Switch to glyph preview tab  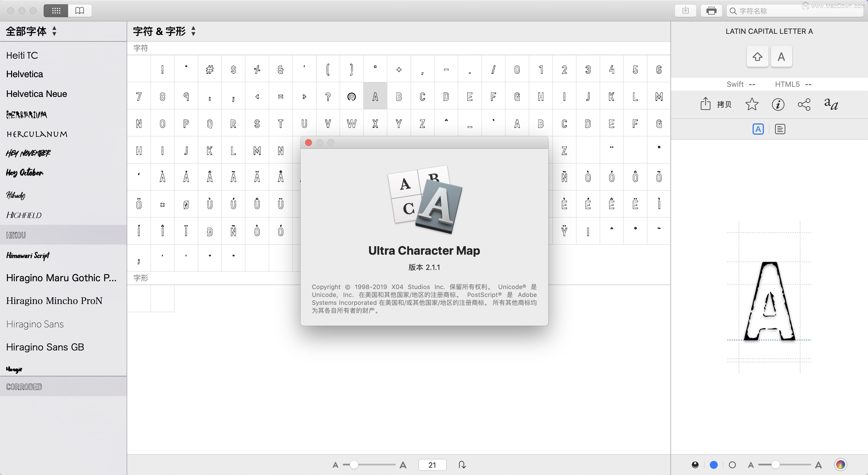pyautogui.click(x=758, y=129)
